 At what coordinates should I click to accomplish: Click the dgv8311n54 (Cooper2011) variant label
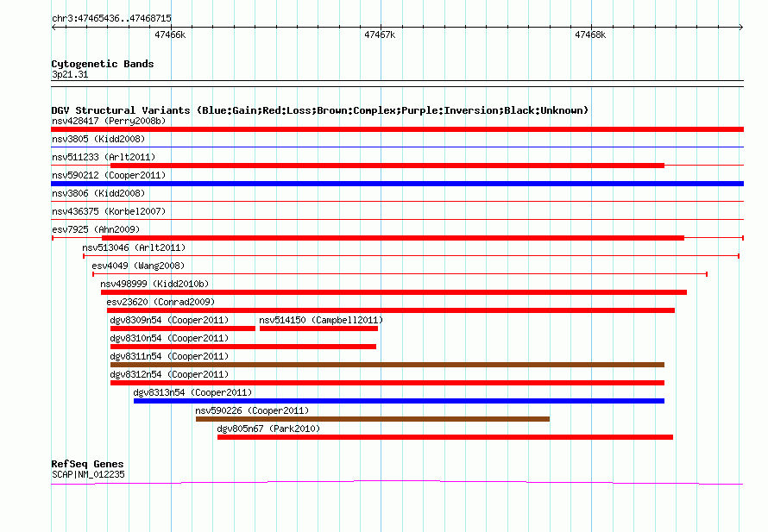(x=169, y=356)
